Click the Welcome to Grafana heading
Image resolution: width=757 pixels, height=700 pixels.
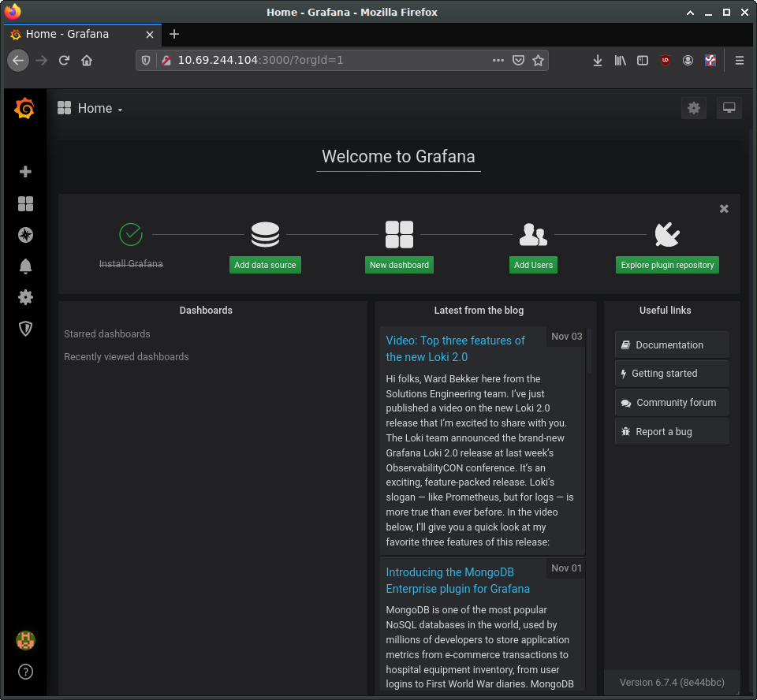pos(398,156)
